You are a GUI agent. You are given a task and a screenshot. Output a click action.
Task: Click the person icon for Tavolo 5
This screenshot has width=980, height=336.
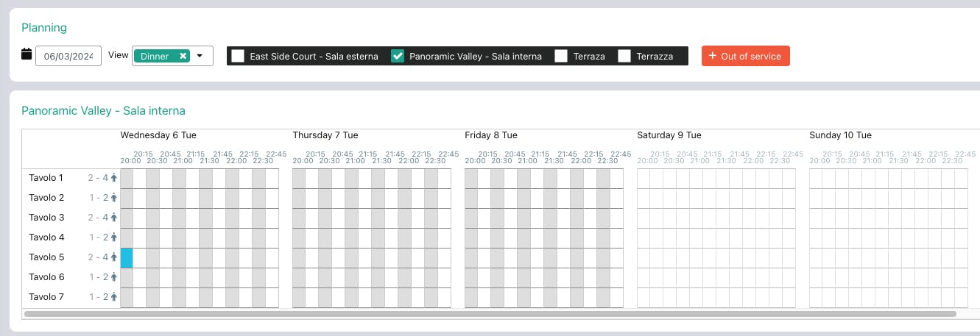click(x=114, y=257)
